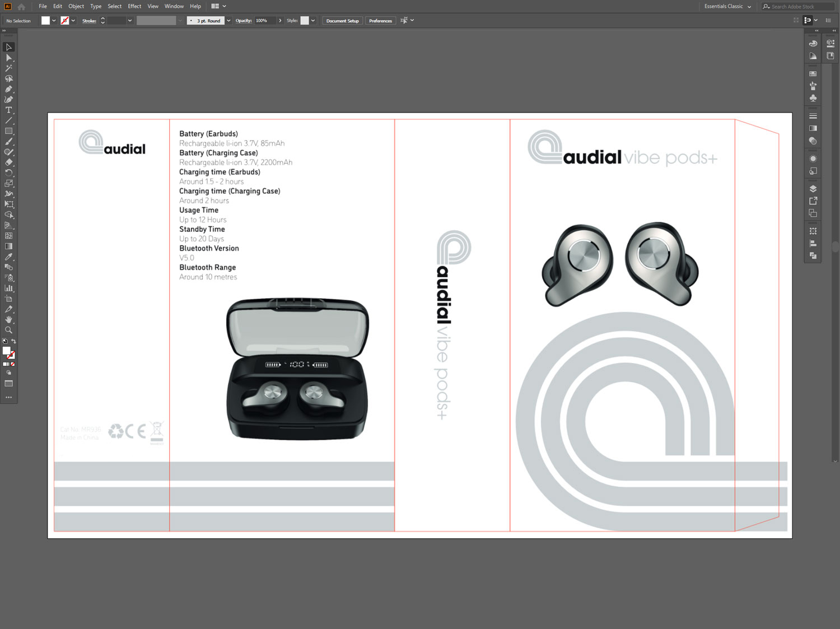Click the fill color swatch in control bar

point(45,21)
